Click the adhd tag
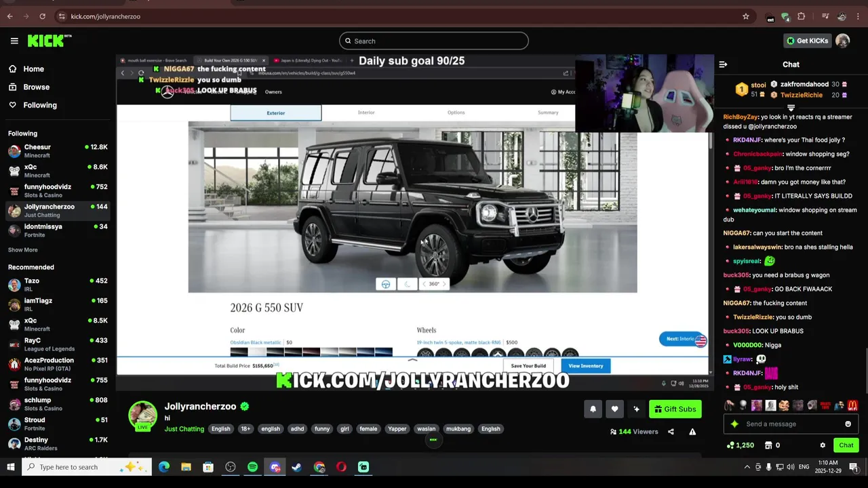Image resolution: width=868 pixels, height=488 pixels. (x=297, y=429)
